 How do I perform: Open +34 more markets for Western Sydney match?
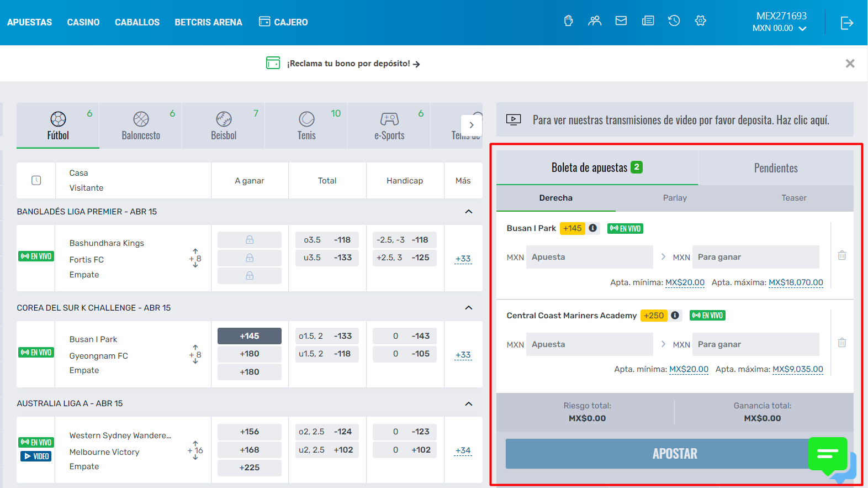tap(463, 450)
